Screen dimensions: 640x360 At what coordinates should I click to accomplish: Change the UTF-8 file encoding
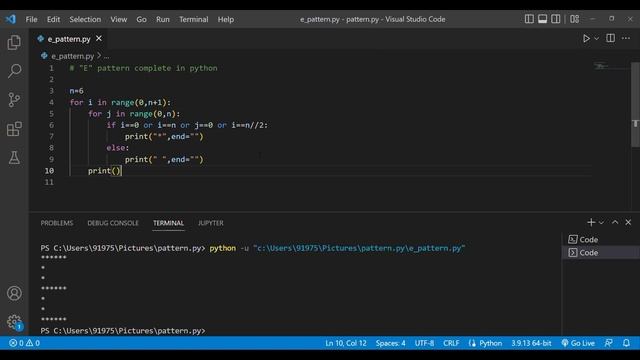point(424,343)
